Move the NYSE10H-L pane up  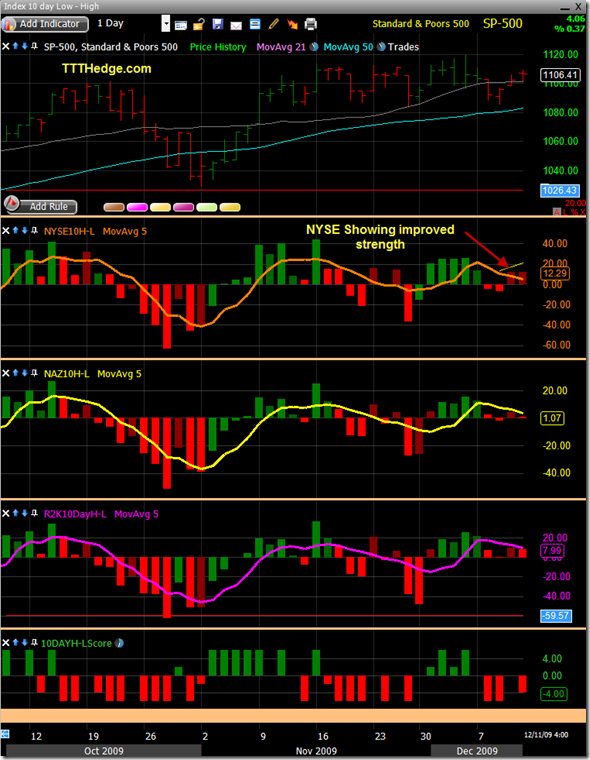16,230
